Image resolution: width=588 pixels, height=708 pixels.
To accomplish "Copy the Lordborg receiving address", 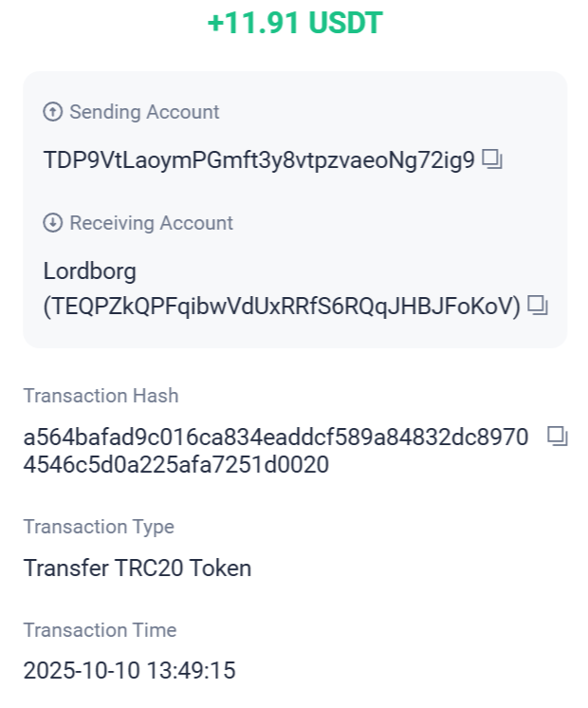I will click(x=538, y=306).
